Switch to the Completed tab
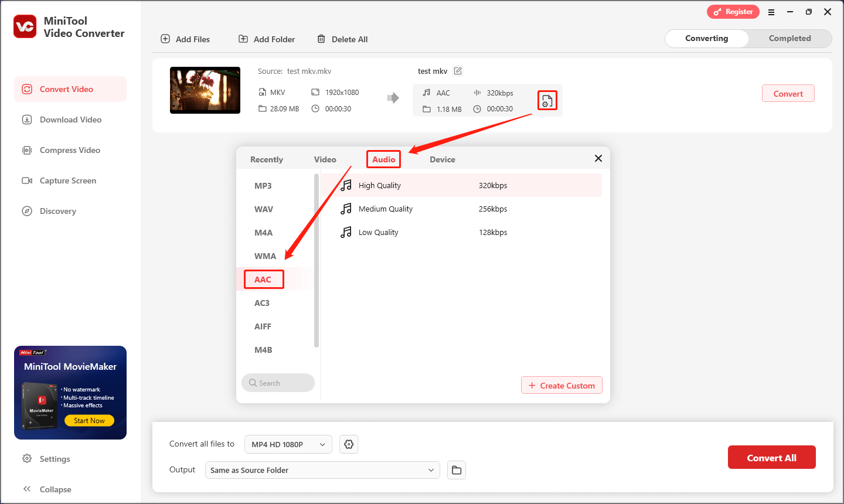This screenshot has width=844, height=504. [790, 38]
